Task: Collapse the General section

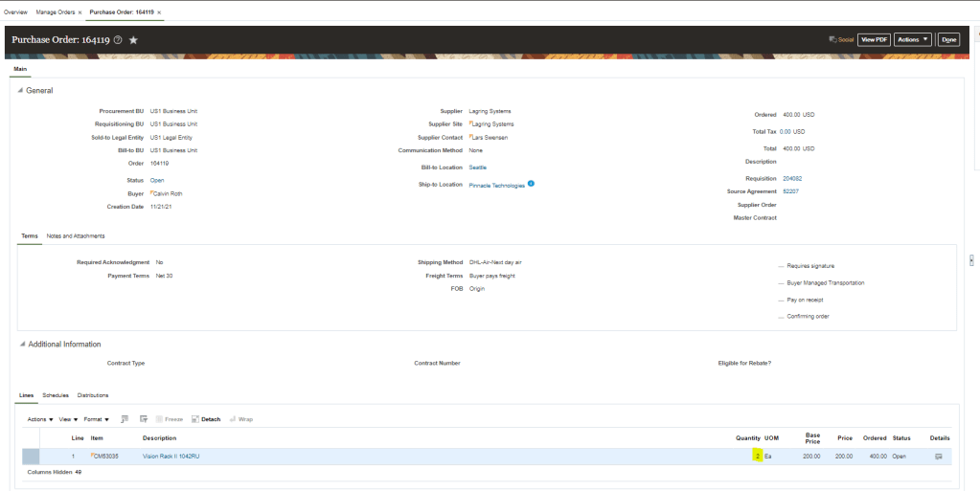Action: coord(21,91)
